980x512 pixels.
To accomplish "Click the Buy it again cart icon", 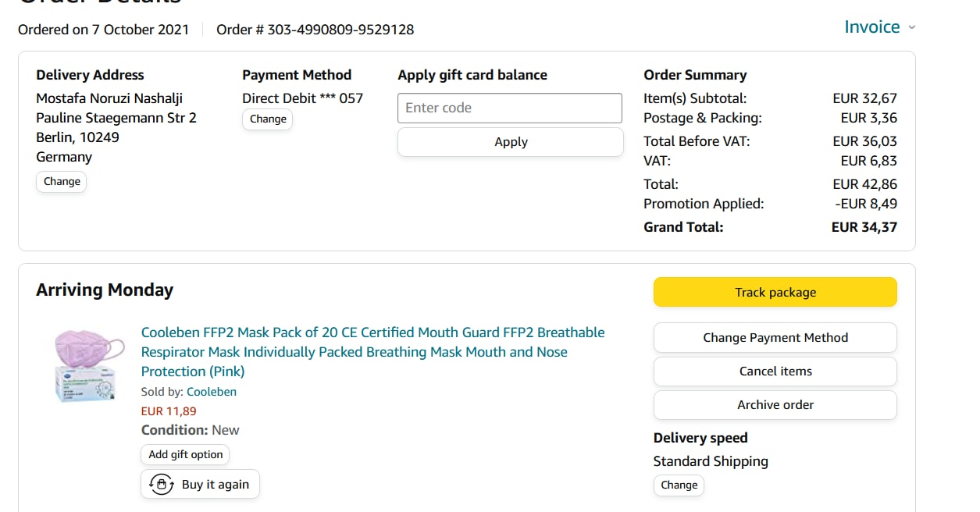I will click(x=161, y=485).
